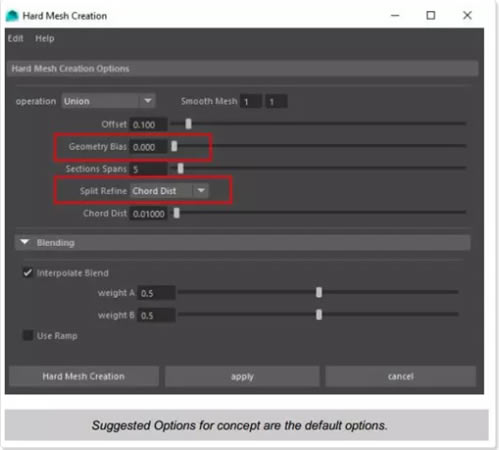Click the first Smooth Mesh value field
499x450 pixels.
251,101
